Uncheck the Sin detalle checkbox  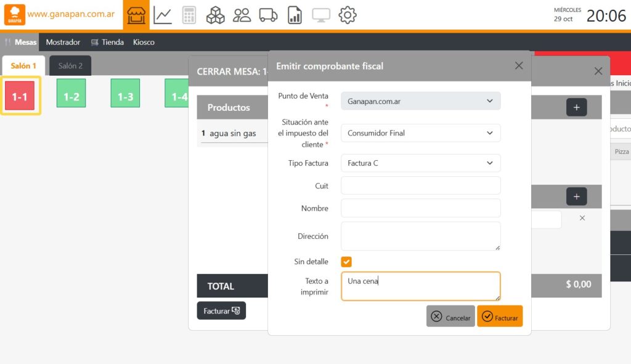(x=346, y=262)
